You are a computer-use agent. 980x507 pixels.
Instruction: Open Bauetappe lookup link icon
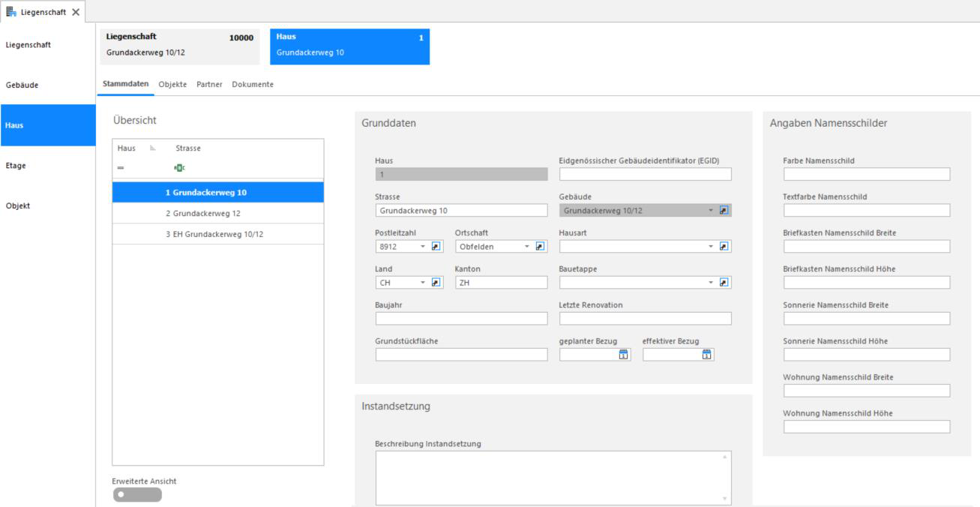click(x=724, y=282)
